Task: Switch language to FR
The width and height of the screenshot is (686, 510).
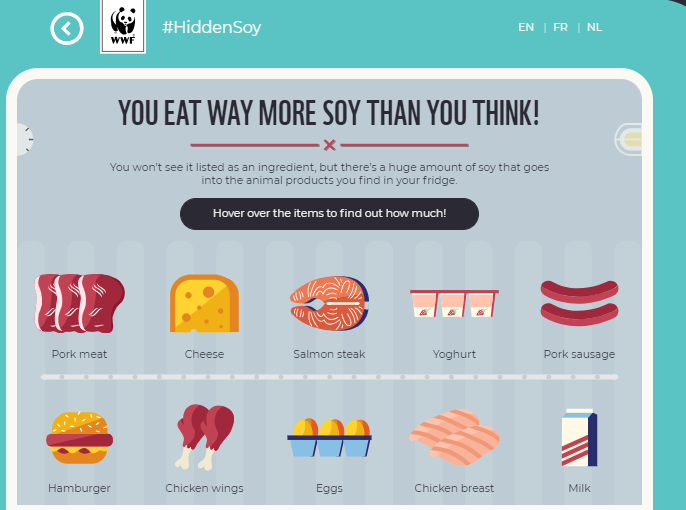Action: tap(560, 27)
